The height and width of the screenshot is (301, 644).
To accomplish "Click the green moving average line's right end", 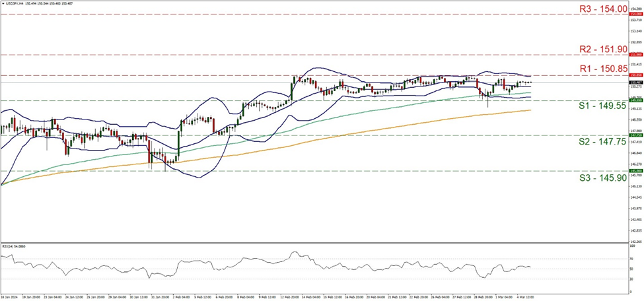I will click(530, 92).
